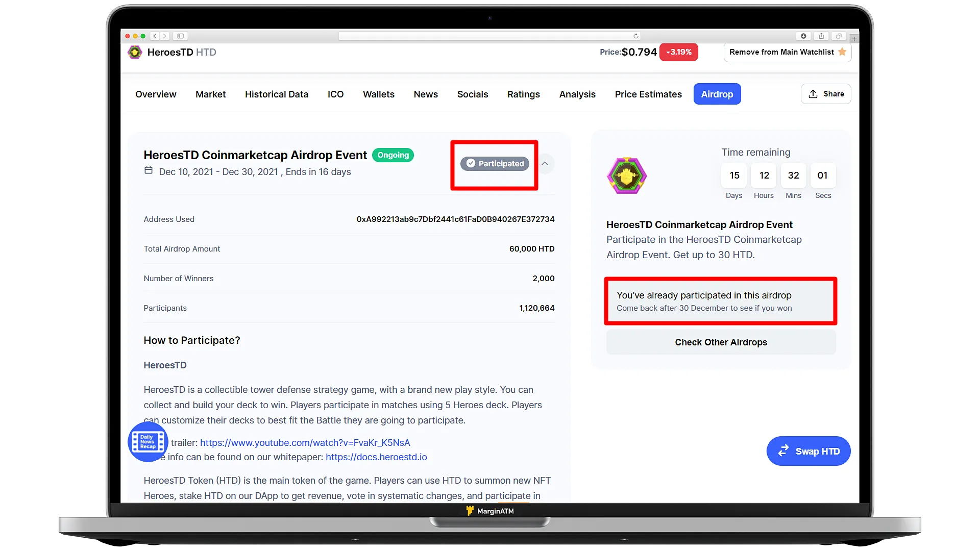Click the How to Participate? heading
980x551 pixels.
click(192, 340)
